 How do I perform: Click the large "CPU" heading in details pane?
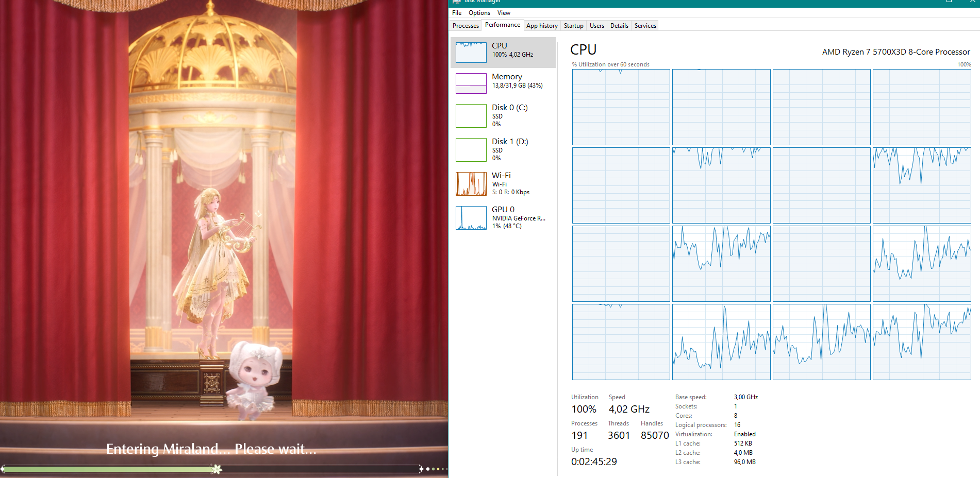(584, 50)
